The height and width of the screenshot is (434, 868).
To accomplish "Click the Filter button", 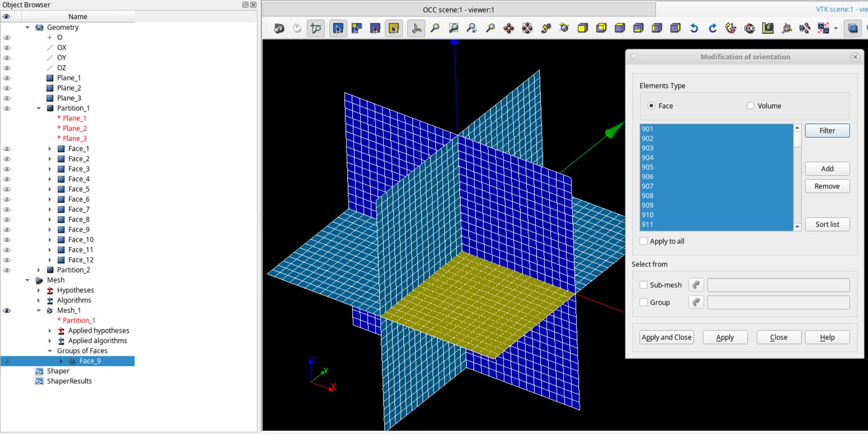I will (x=827, y=131).
